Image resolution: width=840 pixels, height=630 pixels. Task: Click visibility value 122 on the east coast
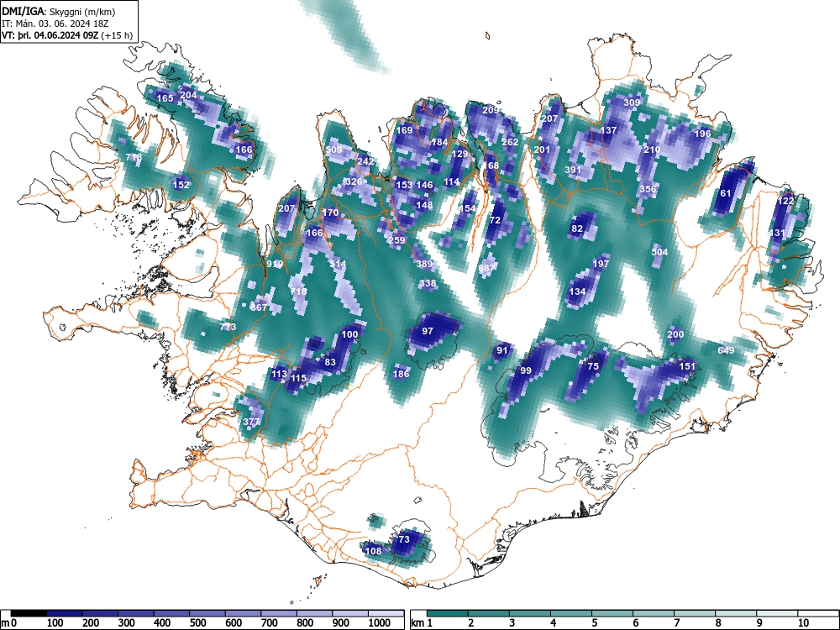click(x=786, y=201)
